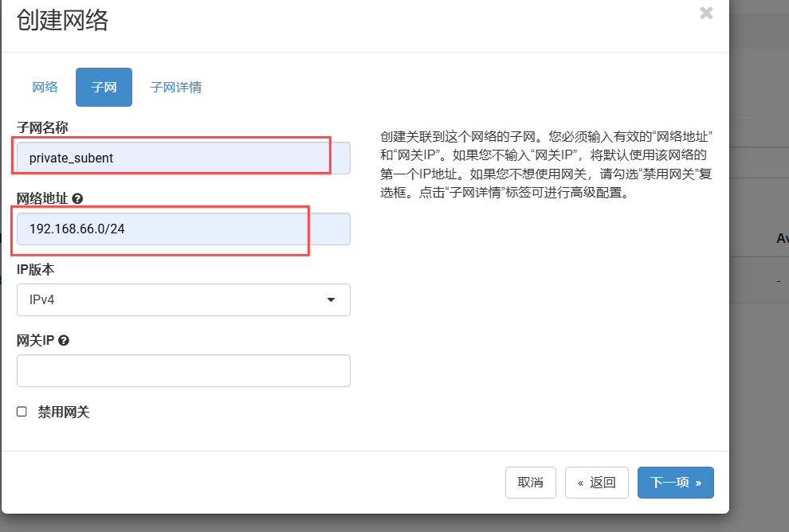The height and width of the screenshot is (532, 789).
Task: Enable the 禁用网关 checkbox
Action: (x=22, y=412)
